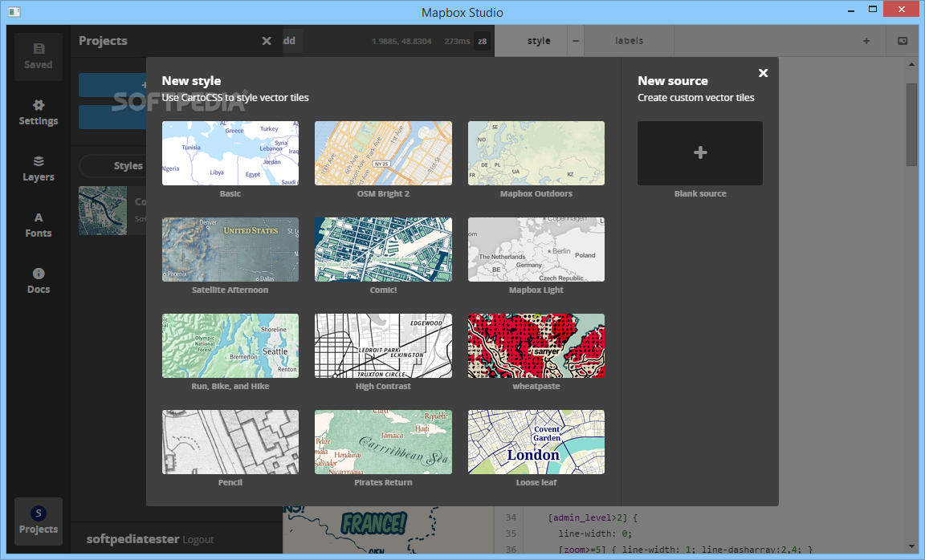Pick the Mapbox Outdoors style thumbnail
925x560 pixels.
(536, 153)
